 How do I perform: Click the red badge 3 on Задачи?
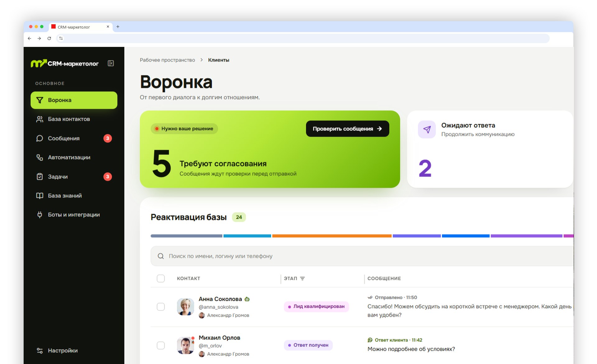coord(108,177)
